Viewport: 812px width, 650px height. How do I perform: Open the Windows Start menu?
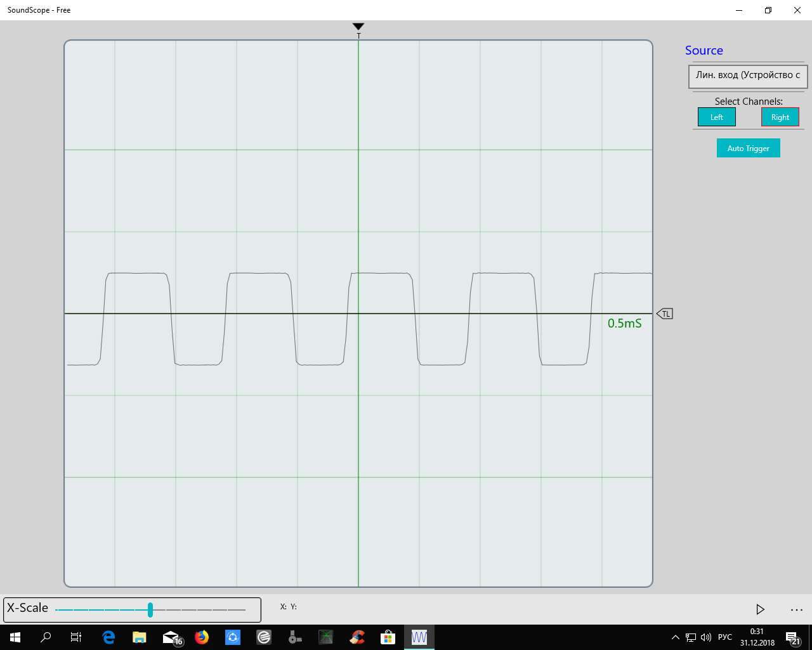click(x=15, y=637)
